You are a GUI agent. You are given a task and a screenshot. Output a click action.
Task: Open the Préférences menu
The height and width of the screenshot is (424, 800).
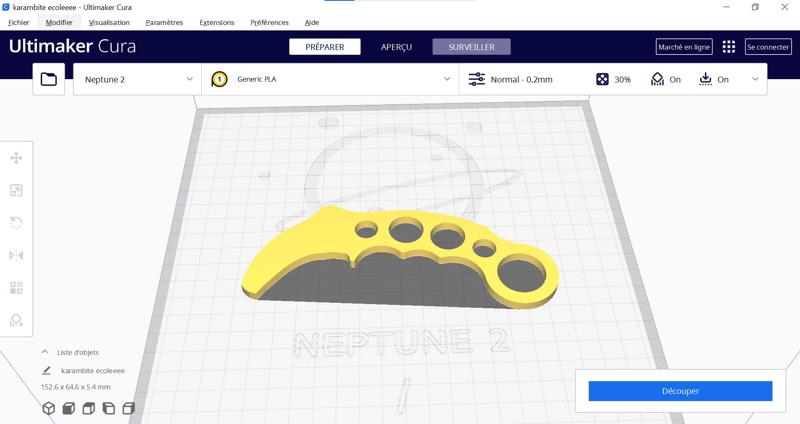pyautogui.click(x=269, y=22)
